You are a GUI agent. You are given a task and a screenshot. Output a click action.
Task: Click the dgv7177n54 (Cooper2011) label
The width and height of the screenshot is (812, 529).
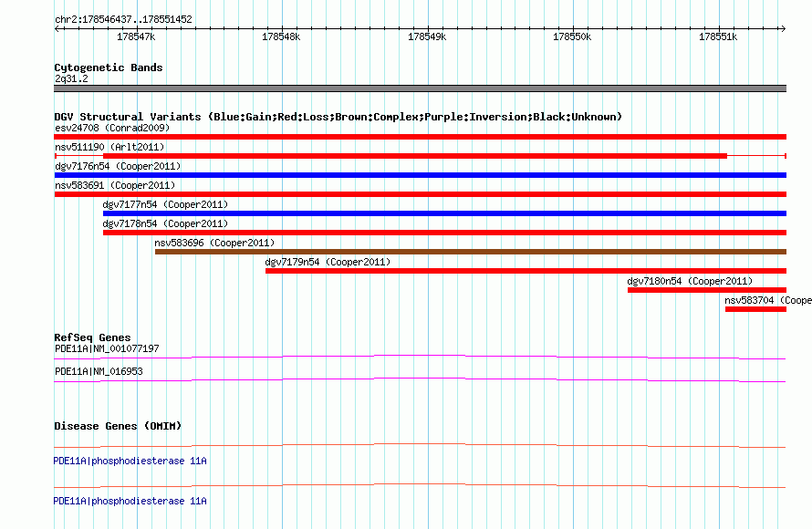(165, 204)
